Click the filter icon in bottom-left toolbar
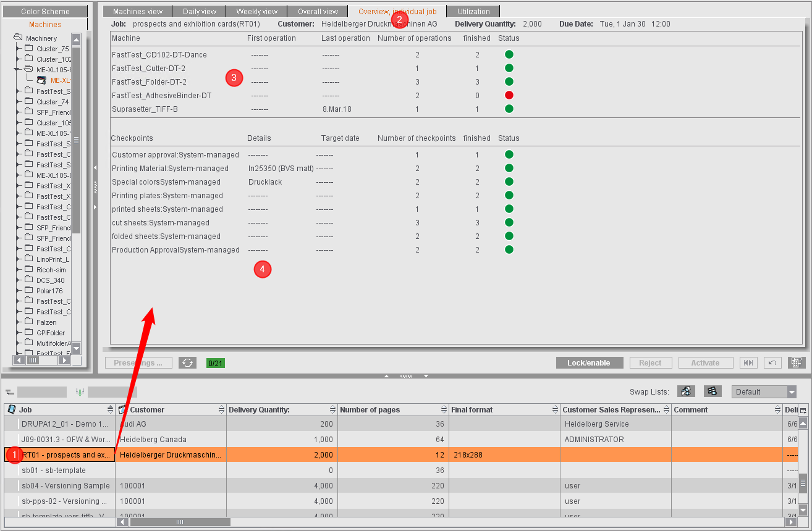 9,391
